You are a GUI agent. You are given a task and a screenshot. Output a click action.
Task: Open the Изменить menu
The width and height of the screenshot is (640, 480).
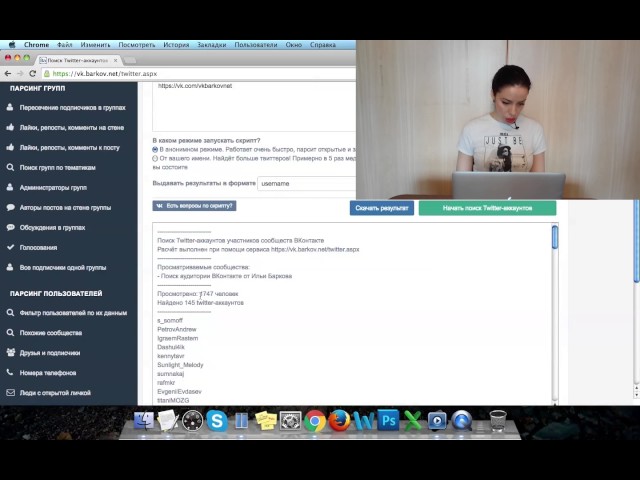point(96,45)
